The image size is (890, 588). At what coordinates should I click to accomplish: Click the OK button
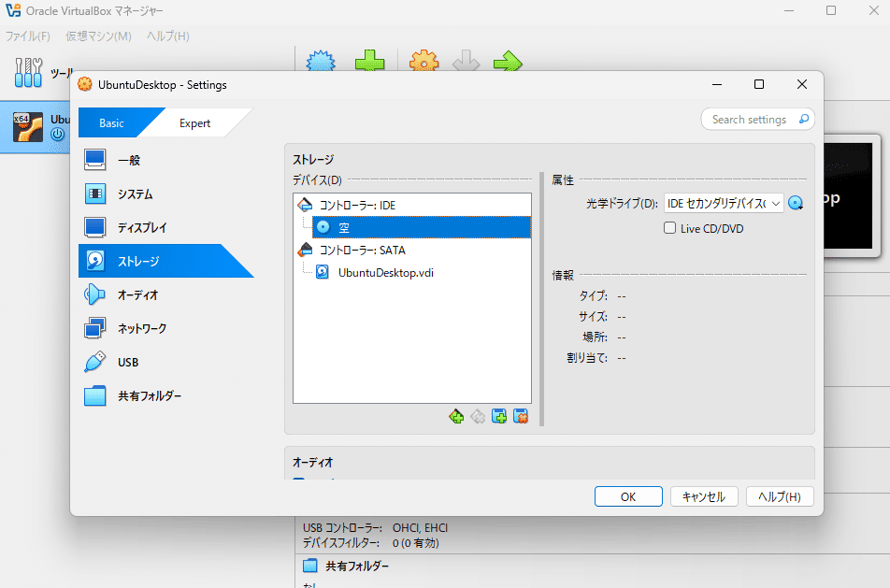(x=628, y=496)
